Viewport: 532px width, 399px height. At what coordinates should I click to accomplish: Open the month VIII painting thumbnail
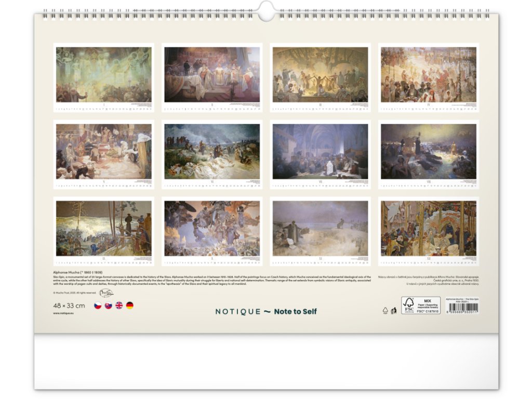pos(429,151)
